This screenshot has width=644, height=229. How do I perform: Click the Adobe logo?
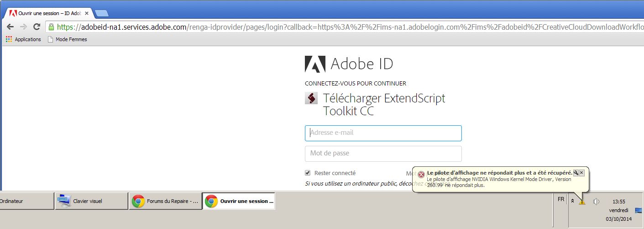pyautogui.click(x=315, y=64)
